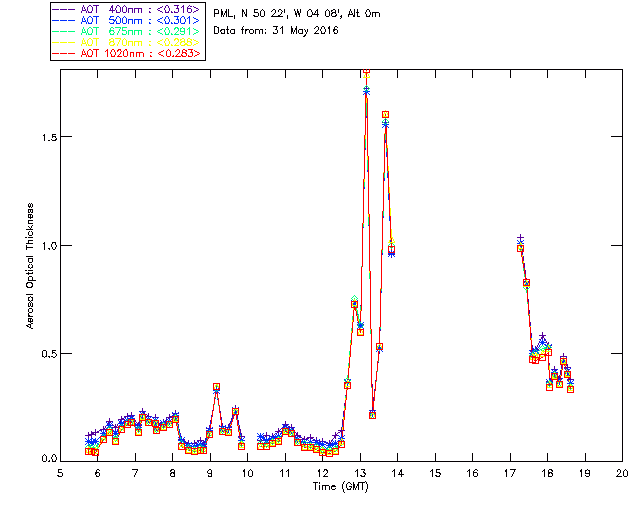Click the x-axis tick label 12
Viewport: 640px width, 512px height.
click(322, 473)
